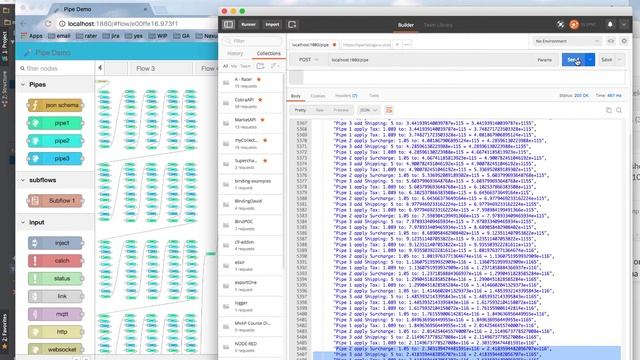Open the No Environment dropdown

(x=567, y=41)
